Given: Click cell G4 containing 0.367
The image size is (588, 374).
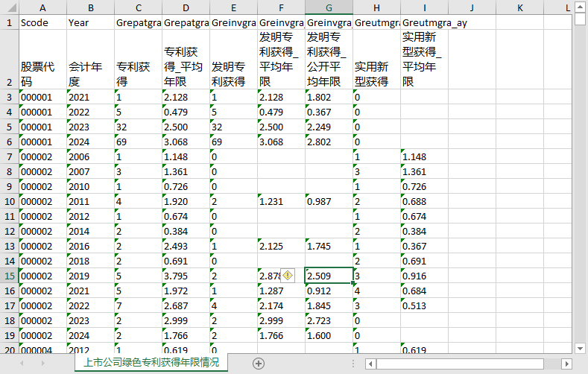Looking at the screenshot, I should (329, 112).
